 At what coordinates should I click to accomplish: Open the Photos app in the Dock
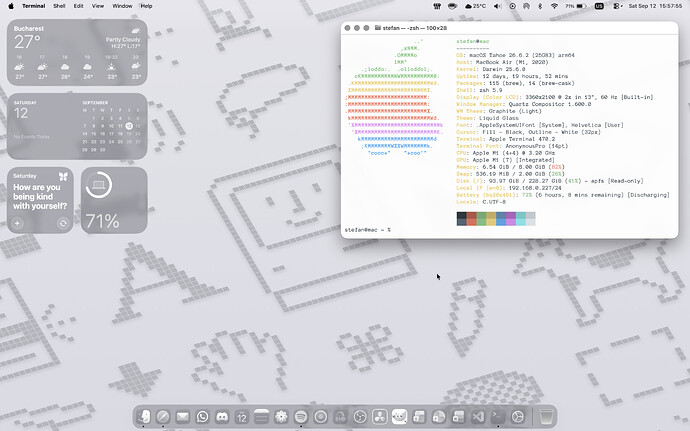[x=281, y=416]
